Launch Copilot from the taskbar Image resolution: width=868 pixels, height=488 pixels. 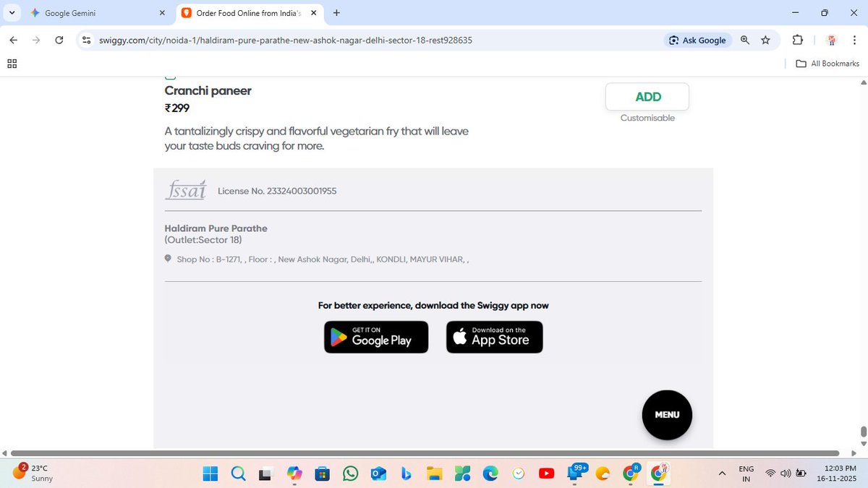(x=294, y=474)
